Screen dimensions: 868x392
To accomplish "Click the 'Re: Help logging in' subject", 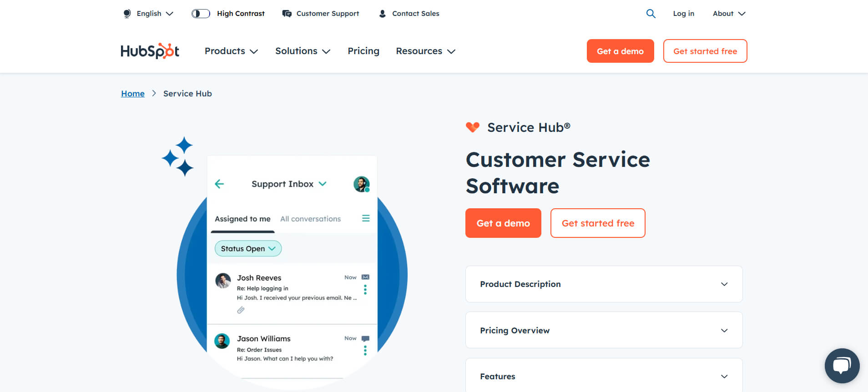I will pos(262,288).
